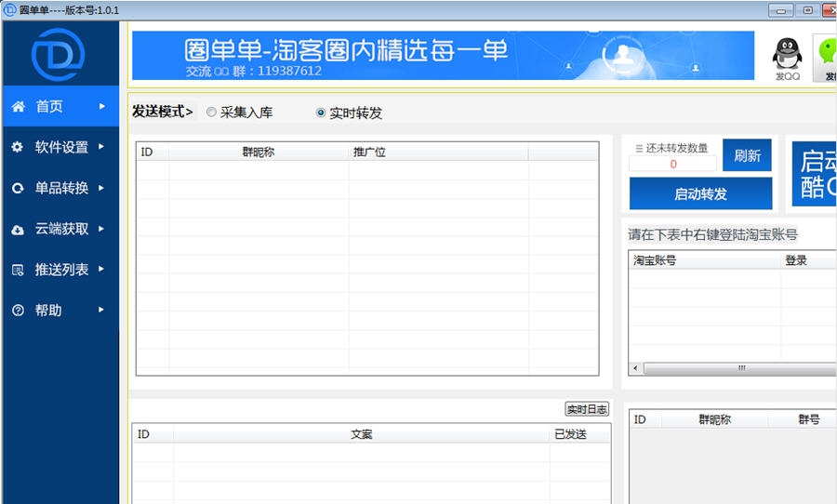Click the partially visible 启动酷Q button
The image size is (837, 504).
815,174
